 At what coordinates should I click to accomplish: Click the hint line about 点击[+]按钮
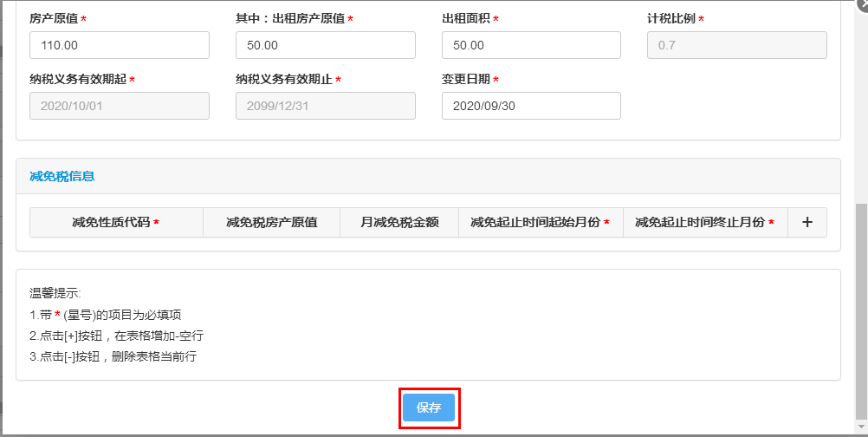point(117,336)
